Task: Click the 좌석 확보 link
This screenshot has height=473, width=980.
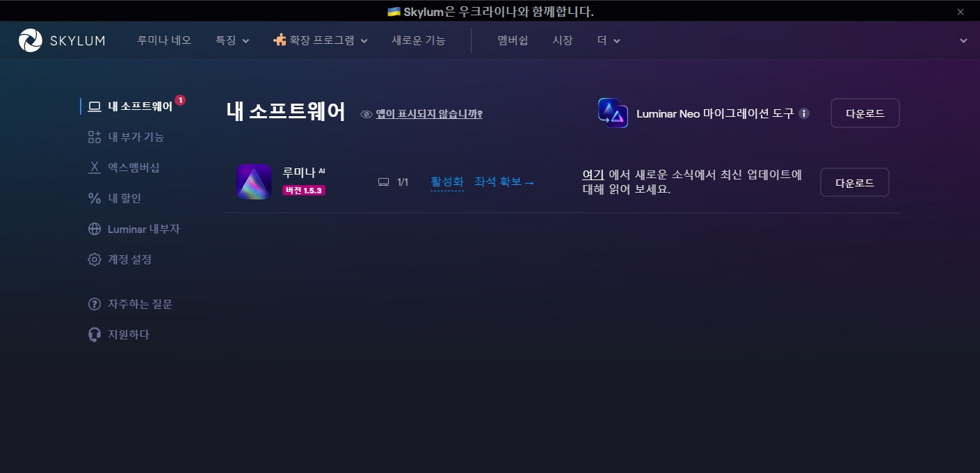Action: tap(504, 182)
